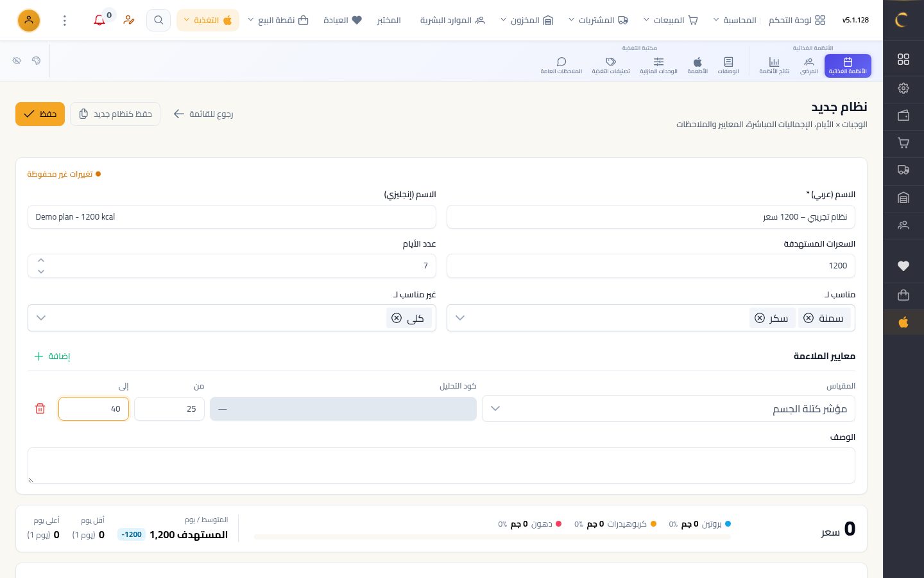Delete the criterion row with trash icon

(40, 408)
